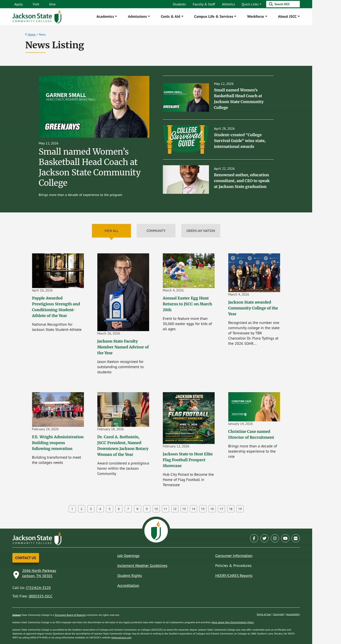Go to pagination page 19
This screenshot has width=341, height=644.
pyautogui.click(x=240, y=509)
